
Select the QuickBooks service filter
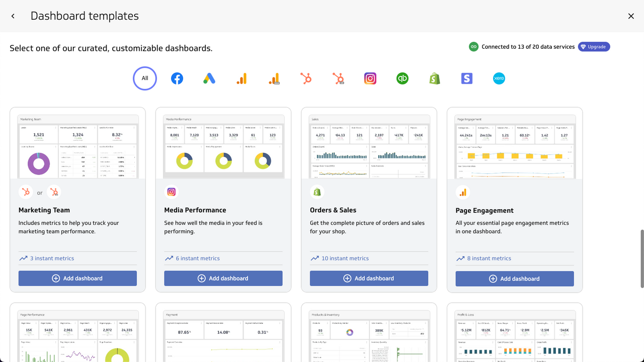(x=402, y=78)
